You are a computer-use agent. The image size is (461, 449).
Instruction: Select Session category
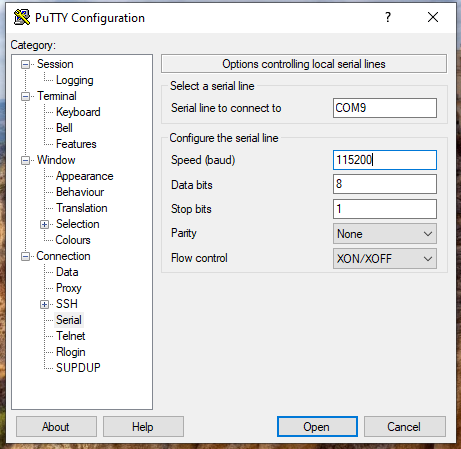[55, 64]
